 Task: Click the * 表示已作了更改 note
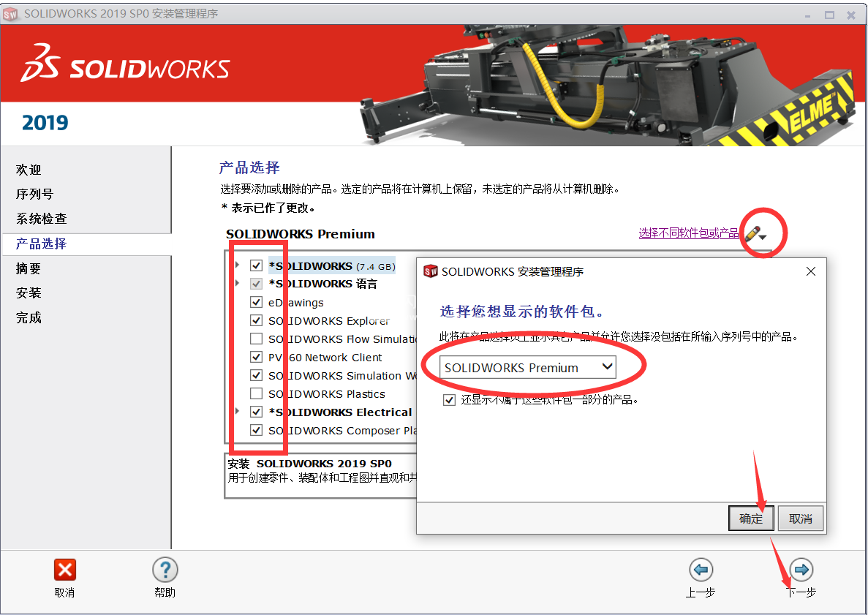(268, 208)
